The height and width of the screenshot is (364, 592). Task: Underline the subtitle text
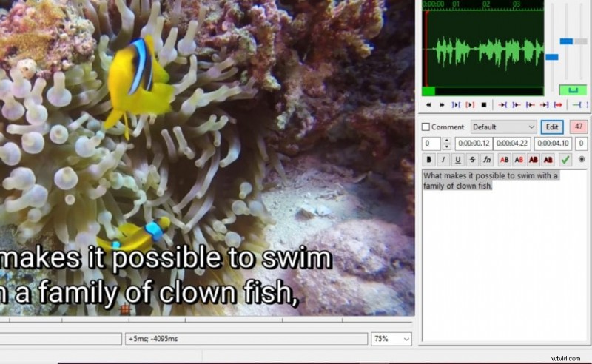click(458, 160)
